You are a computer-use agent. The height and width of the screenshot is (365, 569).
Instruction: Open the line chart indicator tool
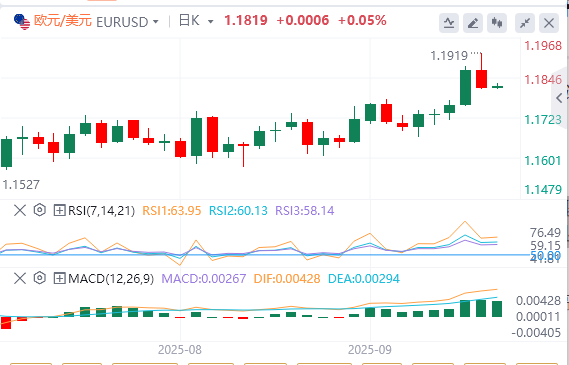(449, 23)
